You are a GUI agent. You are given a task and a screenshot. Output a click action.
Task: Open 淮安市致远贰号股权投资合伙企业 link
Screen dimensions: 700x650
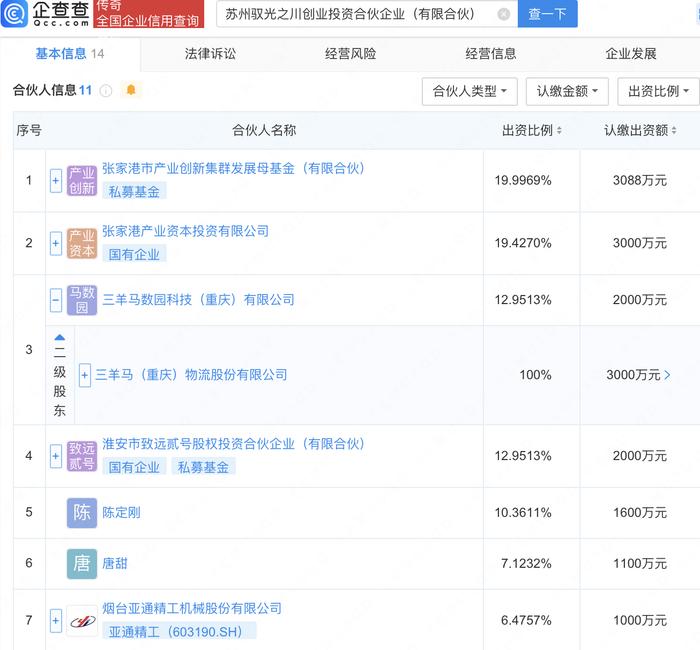click(x=234, y=444)
